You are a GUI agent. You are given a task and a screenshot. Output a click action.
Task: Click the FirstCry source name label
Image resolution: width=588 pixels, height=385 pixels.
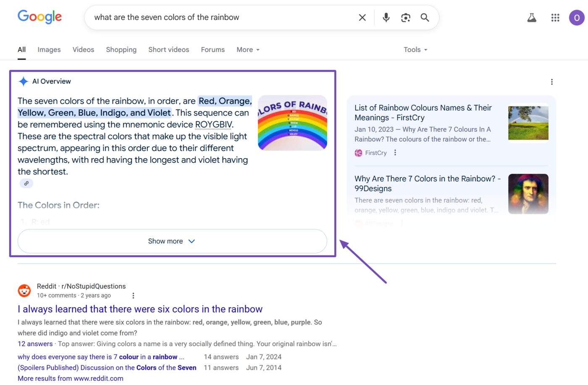coord(376,153)
